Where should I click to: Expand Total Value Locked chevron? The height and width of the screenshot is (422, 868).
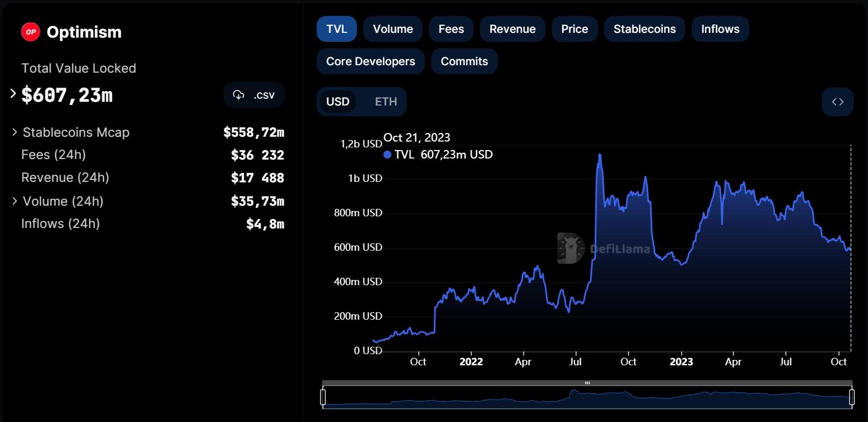13,94
